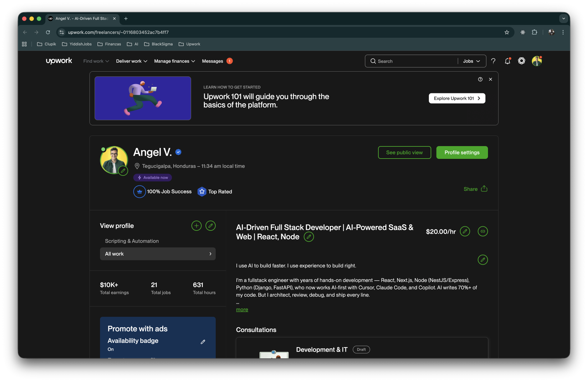Edit the profile photo pencil icon
Screen dimensions: 588x382
[123, 171]
